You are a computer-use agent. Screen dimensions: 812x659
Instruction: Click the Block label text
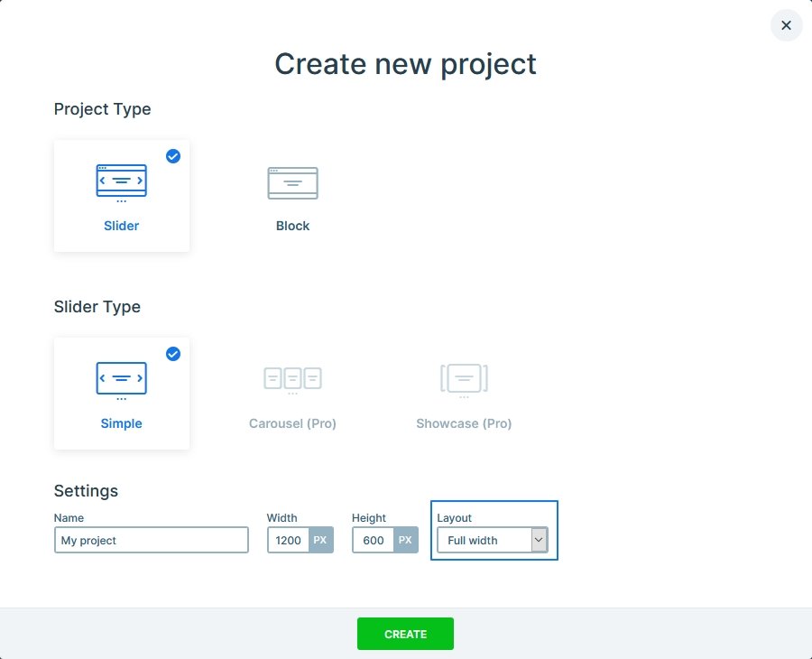pos(292,226)
